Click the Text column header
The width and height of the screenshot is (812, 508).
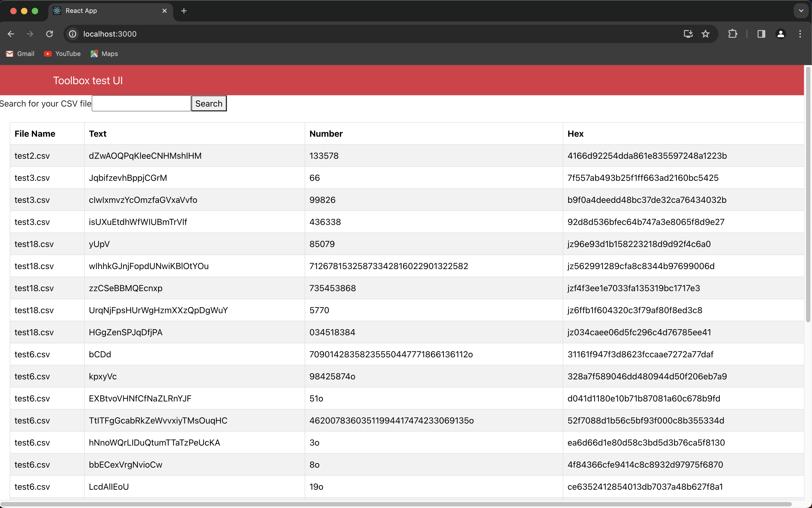click(x=194, y=134)
